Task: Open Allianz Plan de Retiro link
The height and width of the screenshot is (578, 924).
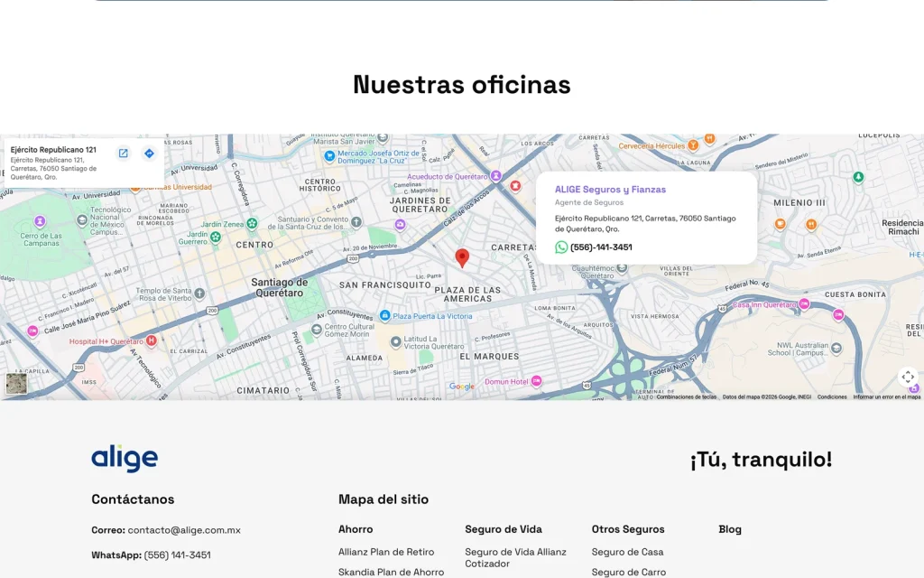Action: (x=386, y=552)
